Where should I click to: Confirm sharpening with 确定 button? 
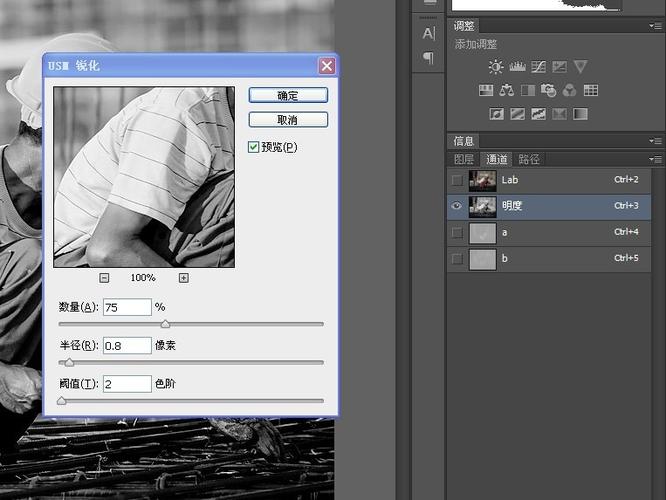click(288, 95)
